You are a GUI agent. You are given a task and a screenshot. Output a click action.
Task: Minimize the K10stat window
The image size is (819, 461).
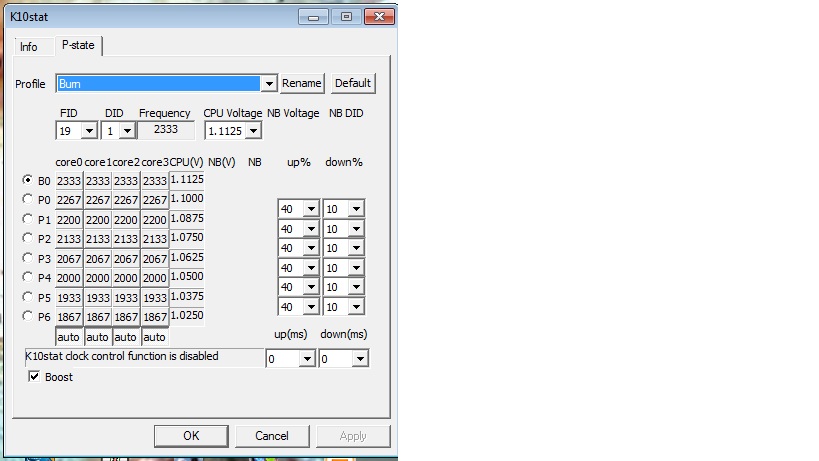coord(313,17)
